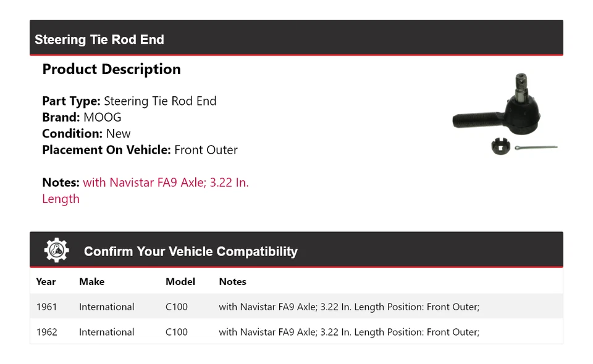Select the 1961 year cell

click(46, 307)
